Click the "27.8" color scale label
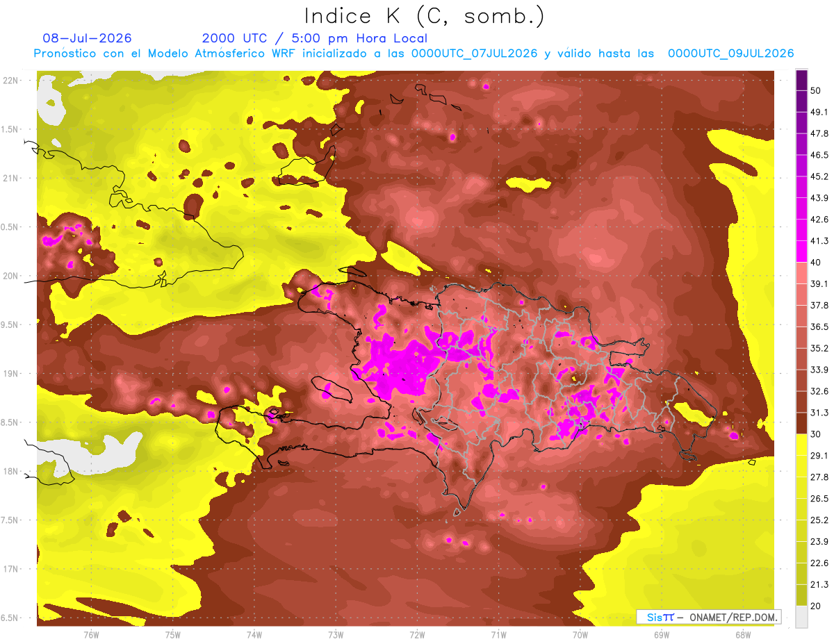834x644 pixels. coord(819,477)
